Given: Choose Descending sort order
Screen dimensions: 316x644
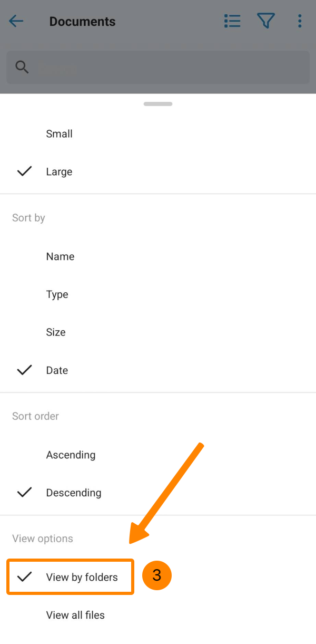Looking at the screenshot, I should click(x=74, y=493).
